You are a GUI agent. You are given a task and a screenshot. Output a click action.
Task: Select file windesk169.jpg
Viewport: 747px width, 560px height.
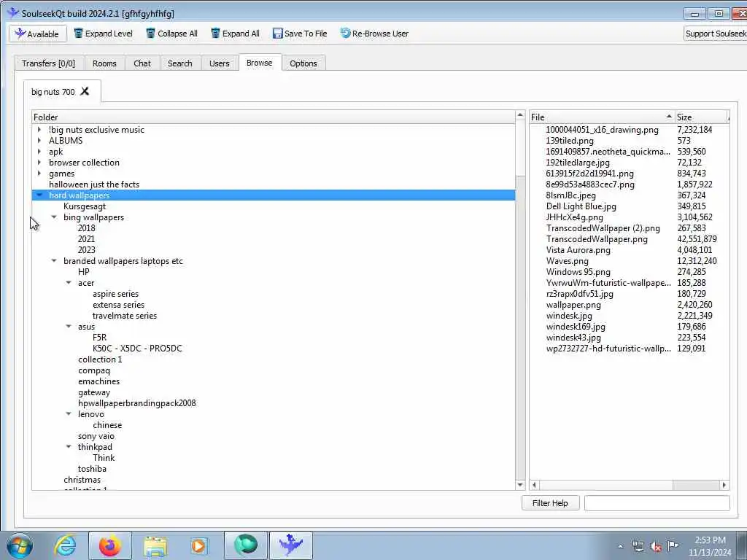[576, 327]
